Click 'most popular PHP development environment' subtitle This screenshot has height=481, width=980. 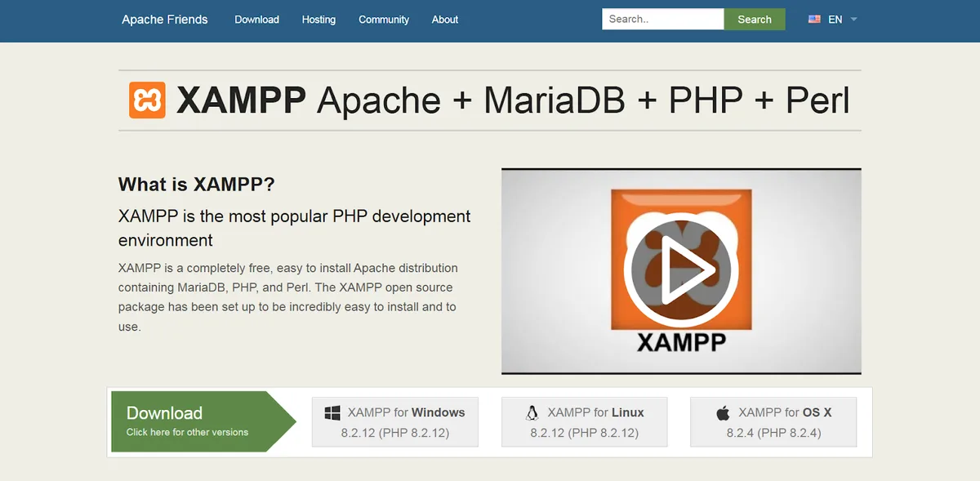295,228
